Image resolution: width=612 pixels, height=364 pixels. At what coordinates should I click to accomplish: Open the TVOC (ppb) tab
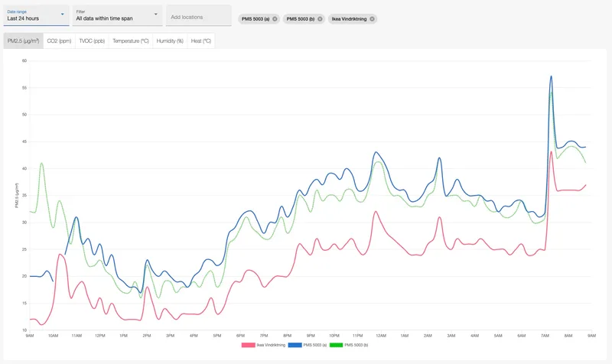[92, 41]
